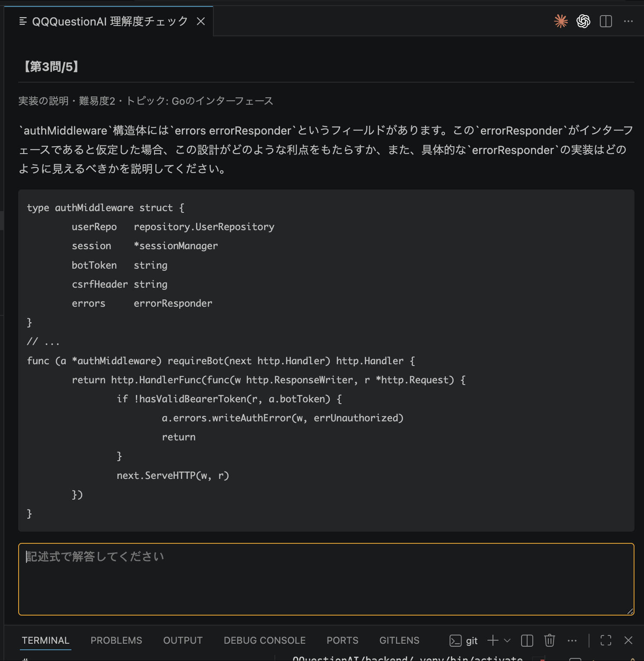Click the 'return http.HandlerFunc' code line
The image size is (644, 661).
tap(269, 380)
